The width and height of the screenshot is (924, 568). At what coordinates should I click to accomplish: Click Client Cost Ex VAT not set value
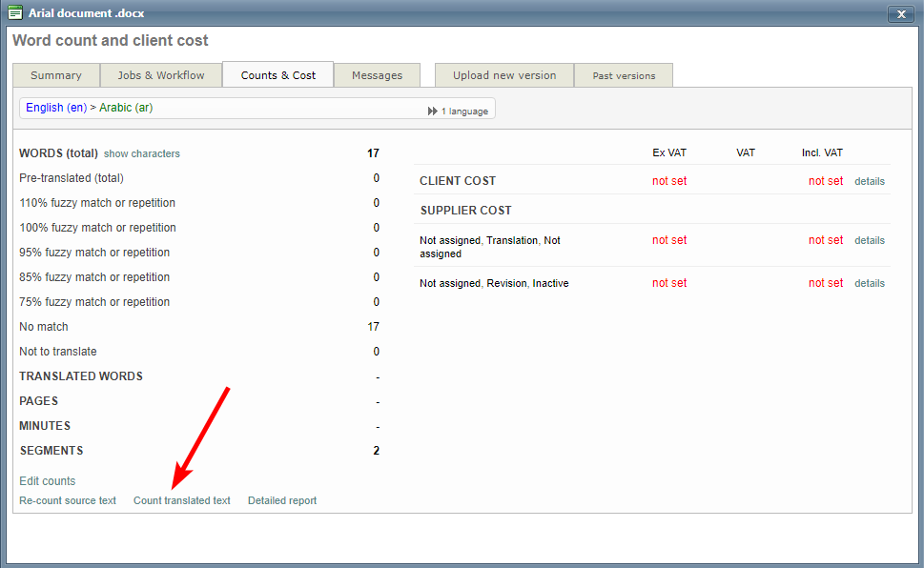pyautogui.click(x=669, y=181)
